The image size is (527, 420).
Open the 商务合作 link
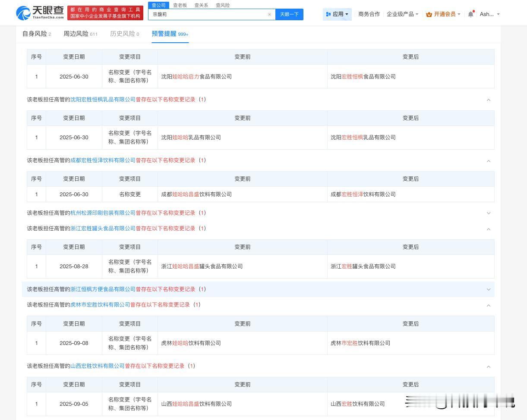369,14
